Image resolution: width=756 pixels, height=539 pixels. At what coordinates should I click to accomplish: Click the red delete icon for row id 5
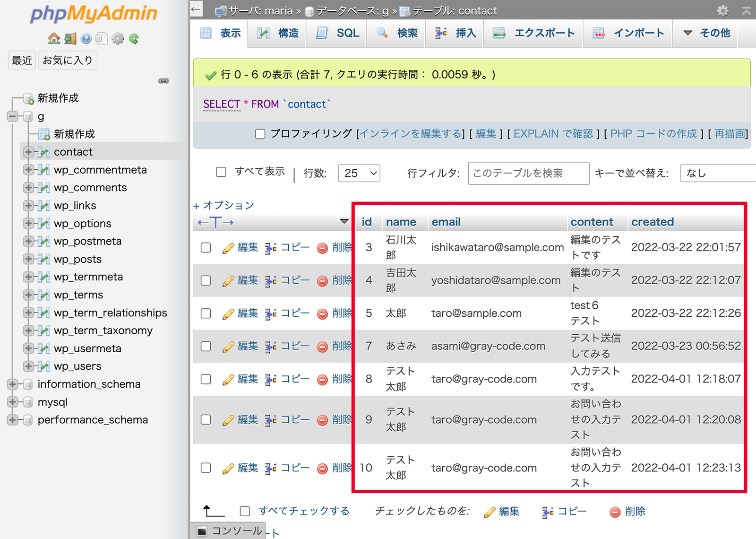pyautogui.click(x=322, y=314)
